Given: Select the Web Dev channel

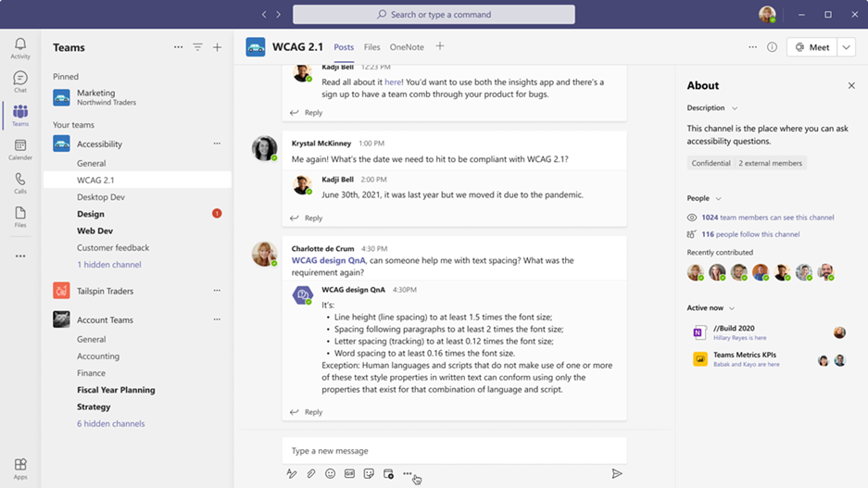Looking at the screenshot, I should [x=95, y=231].
